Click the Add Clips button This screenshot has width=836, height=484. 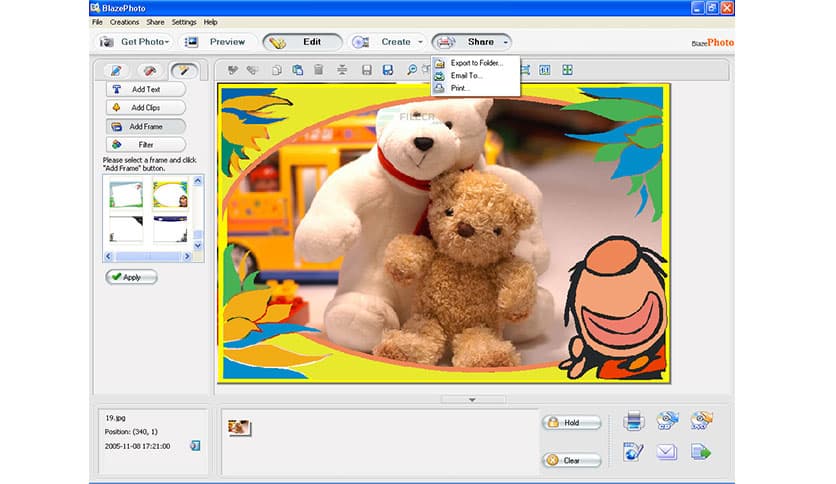pyautogui.click(x=146, y=108)
